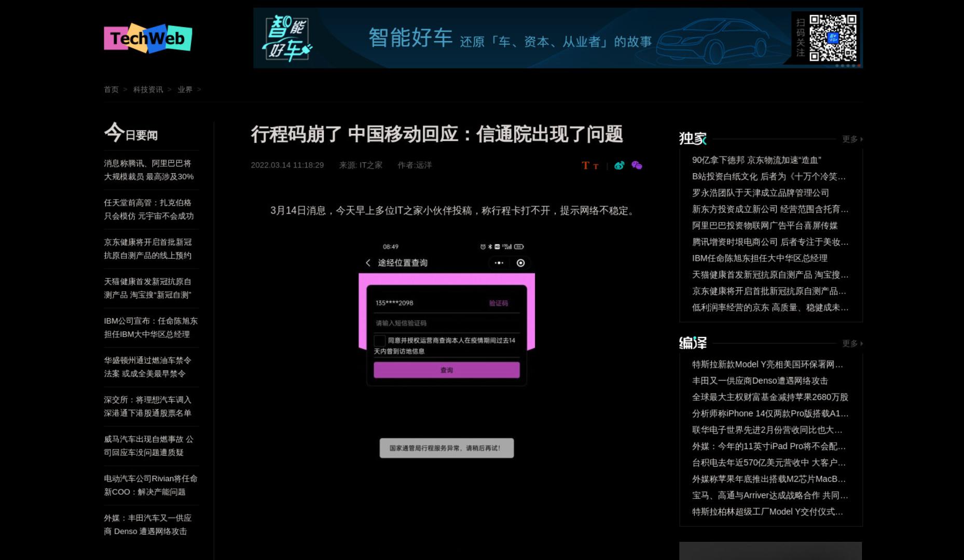964x560 pixels.
Task: Open 阿里巴巴投资物联网广告平台喜屏传媒
Action: tap(765, 226)
